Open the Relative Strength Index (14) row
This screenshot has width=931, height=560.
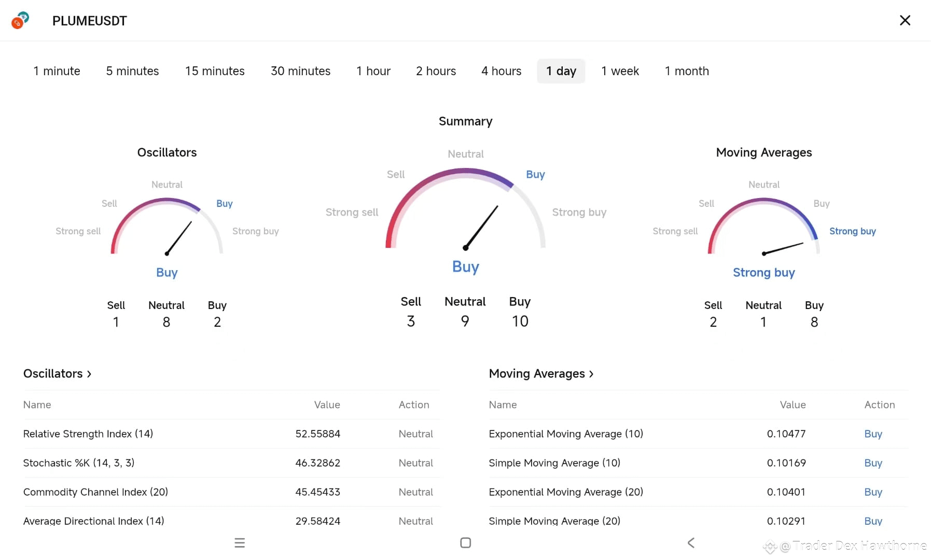coord(231,434)
